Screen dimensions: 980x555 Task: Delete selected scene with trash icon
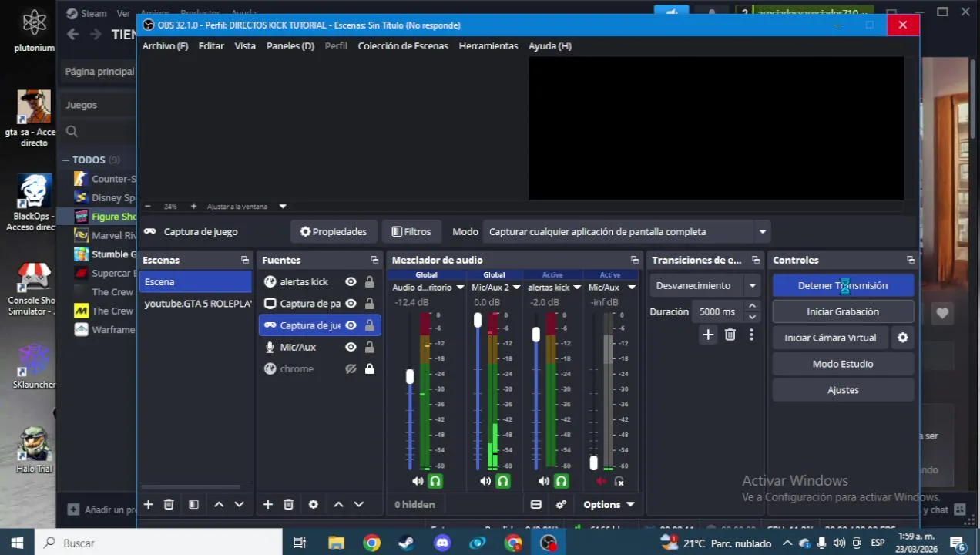tap(169, 504)
